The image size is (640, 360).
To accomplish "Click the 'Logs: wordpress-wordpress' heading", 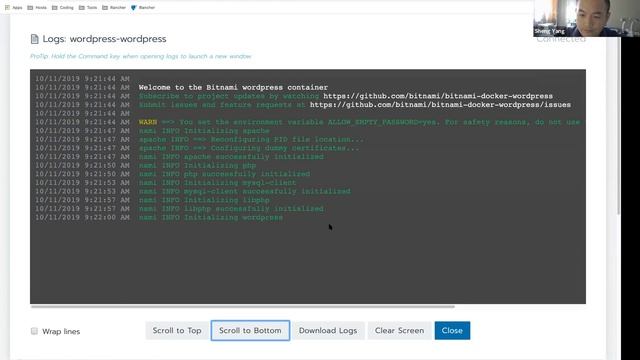I will (x=104, y=39).
